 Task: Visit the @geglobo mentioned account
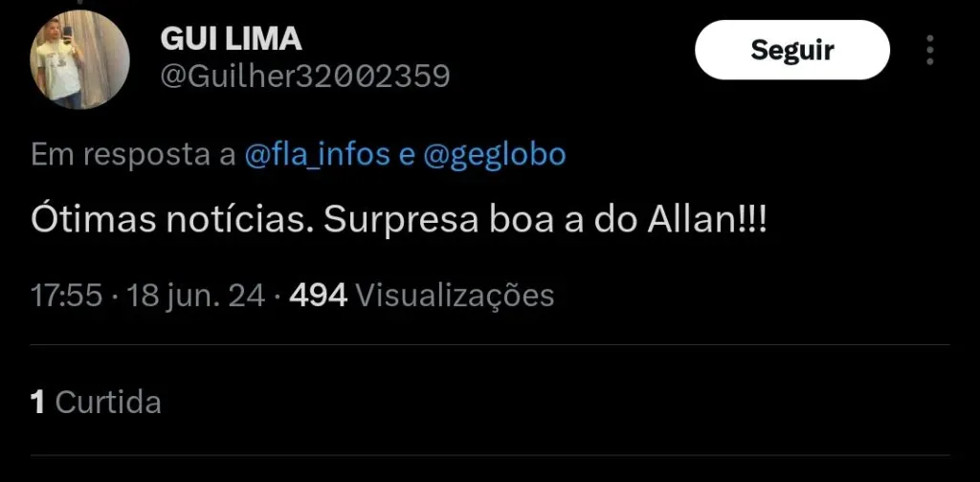[495, 156]
